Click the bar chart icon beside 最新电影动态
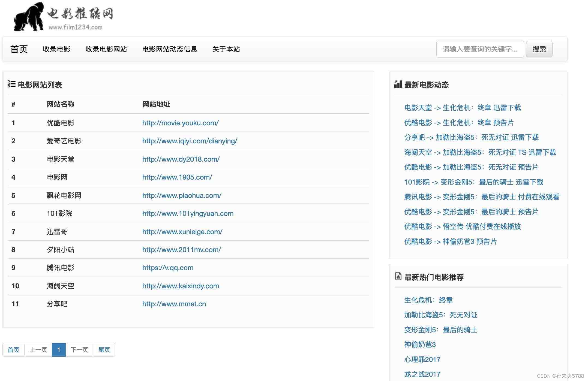 (398, 84)
